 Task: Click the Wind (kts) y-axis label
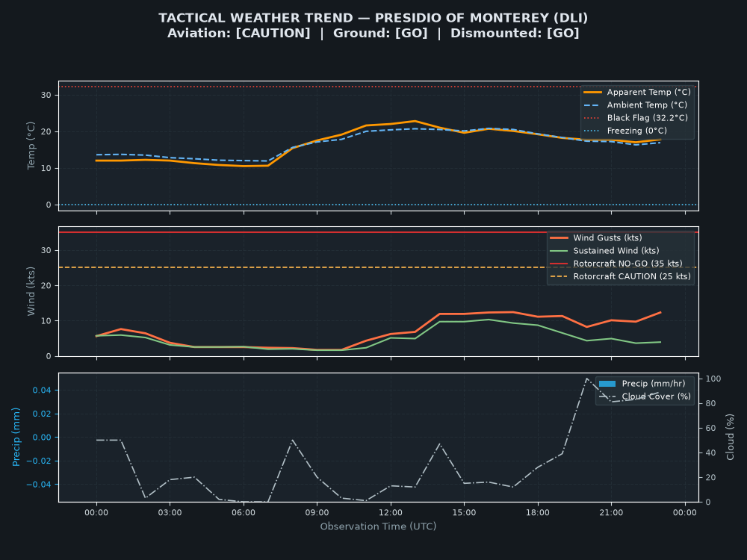coord(31,291)
